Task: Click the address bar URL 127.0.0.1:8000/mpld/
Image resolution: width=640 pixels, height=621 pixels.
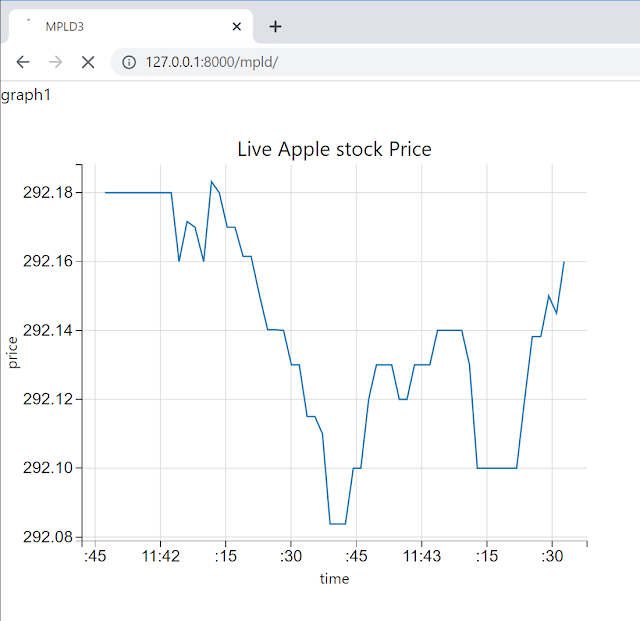Action: tap(212, 62)
